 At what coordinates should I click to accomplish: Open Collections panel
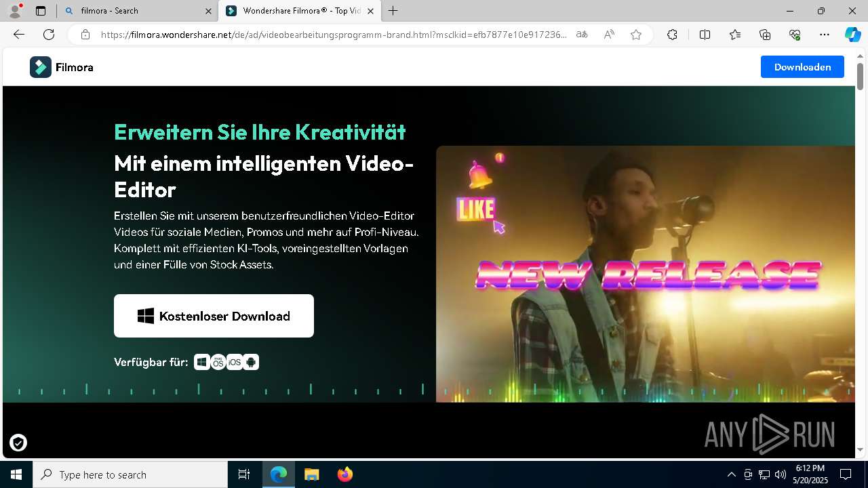(765, 35)
